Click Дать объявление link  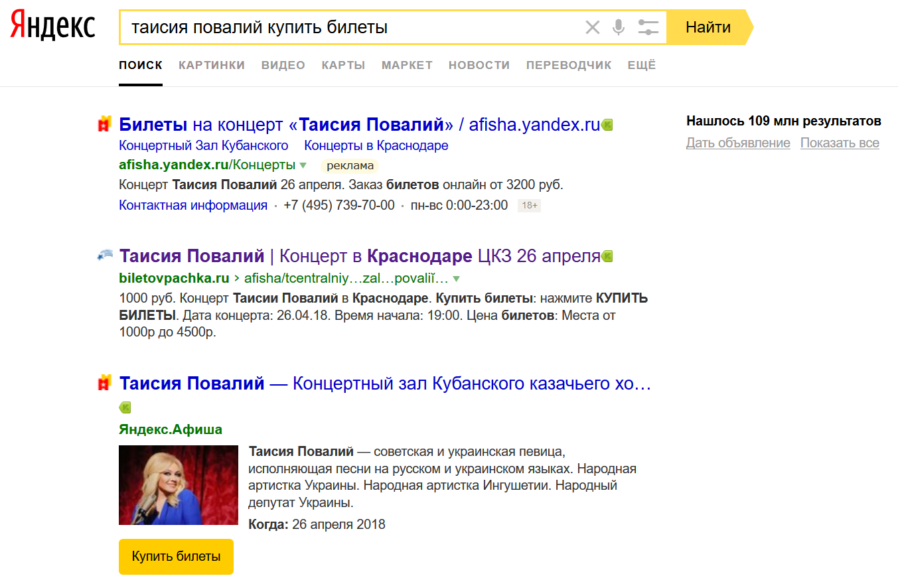point(738,143)
